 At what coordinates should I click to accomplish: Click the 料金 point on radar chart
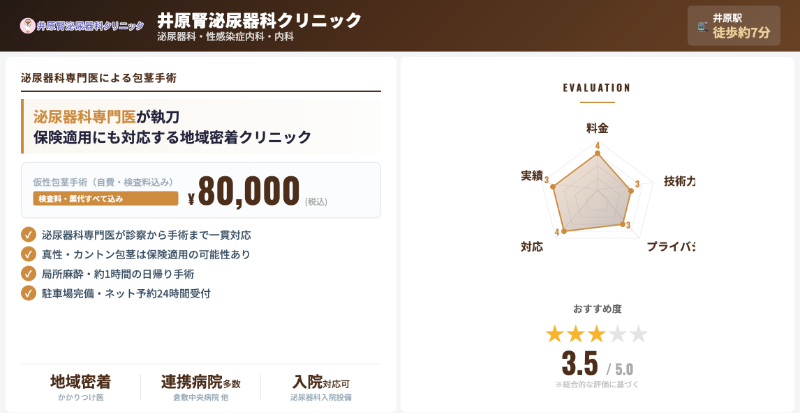point(597,153)
